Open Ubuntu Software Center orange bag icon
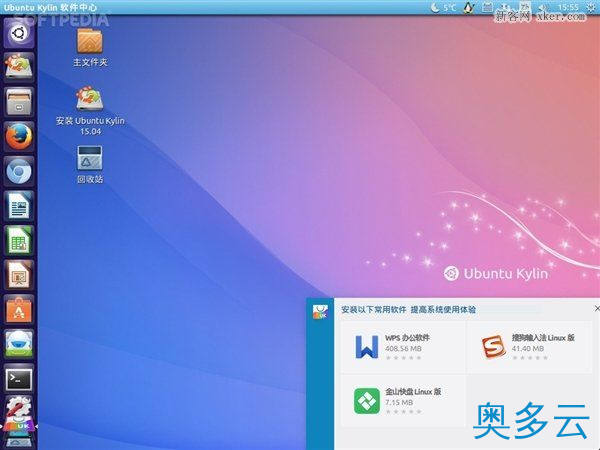600x450 pixels. (x=18, y=310)
